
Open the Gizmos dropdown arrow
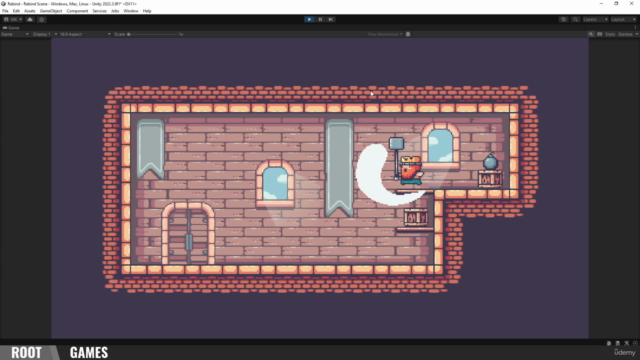coord(636,34)
